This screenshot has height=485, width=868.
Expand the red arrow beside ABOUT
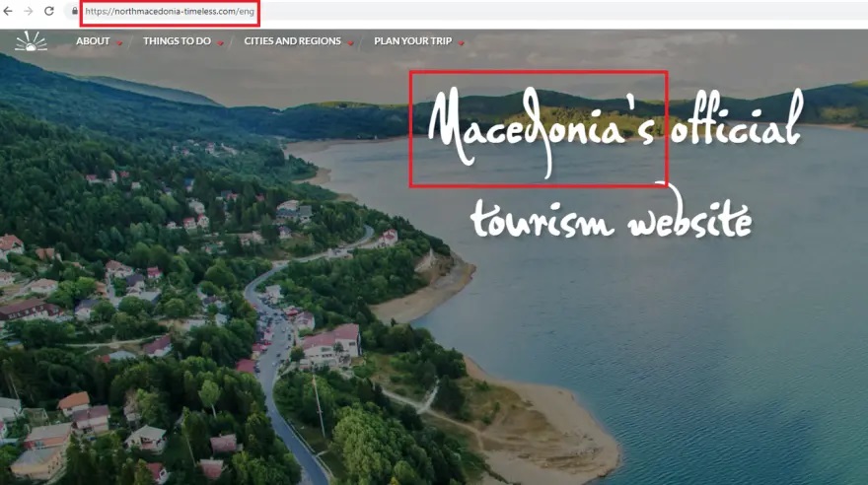119,43
